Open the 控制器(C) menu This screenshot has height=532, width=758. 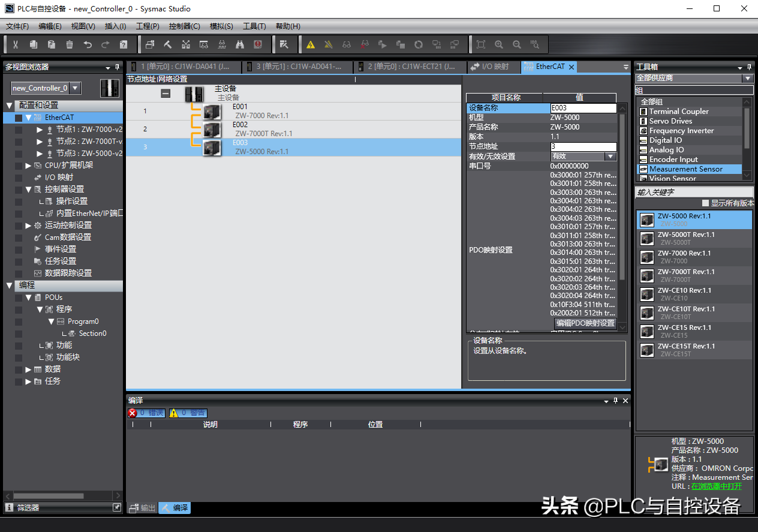(x=184, y=26)
